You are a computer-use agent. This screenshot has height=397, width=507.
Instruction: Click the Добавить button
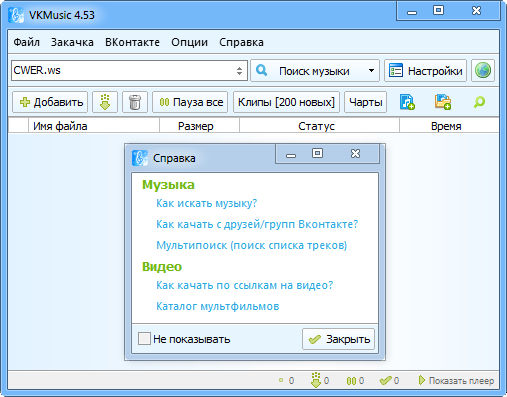pos(50,102)
